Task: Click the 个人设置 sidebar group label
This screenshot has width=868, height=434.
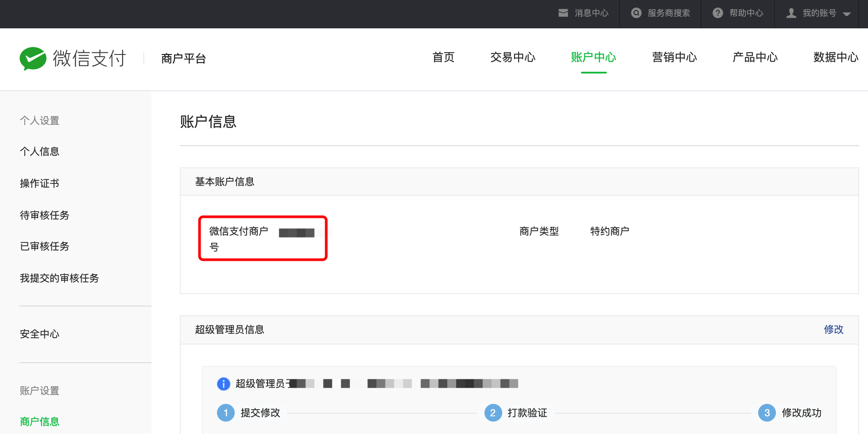Action: click(39, 120)
